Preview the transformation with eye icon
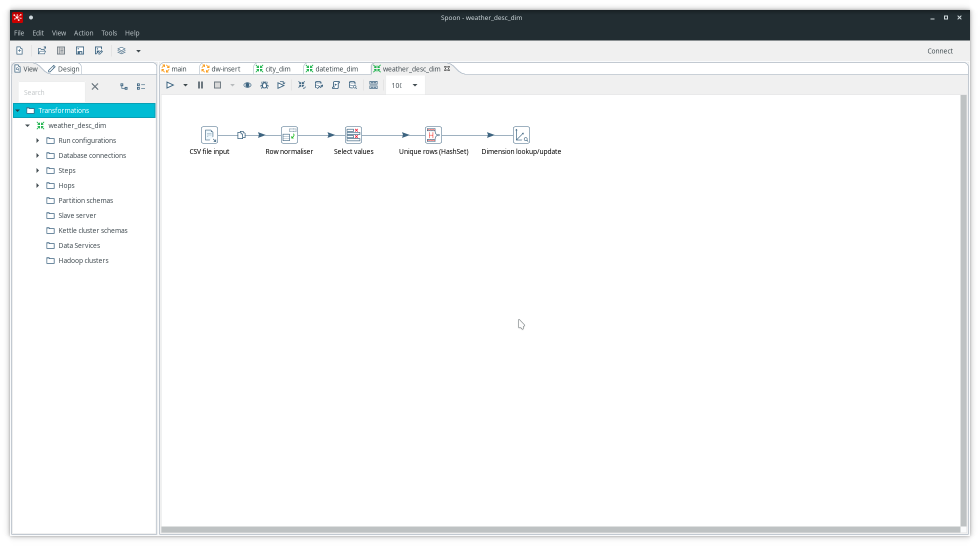Viewport: 980px width, 546px height. [247, 85]
